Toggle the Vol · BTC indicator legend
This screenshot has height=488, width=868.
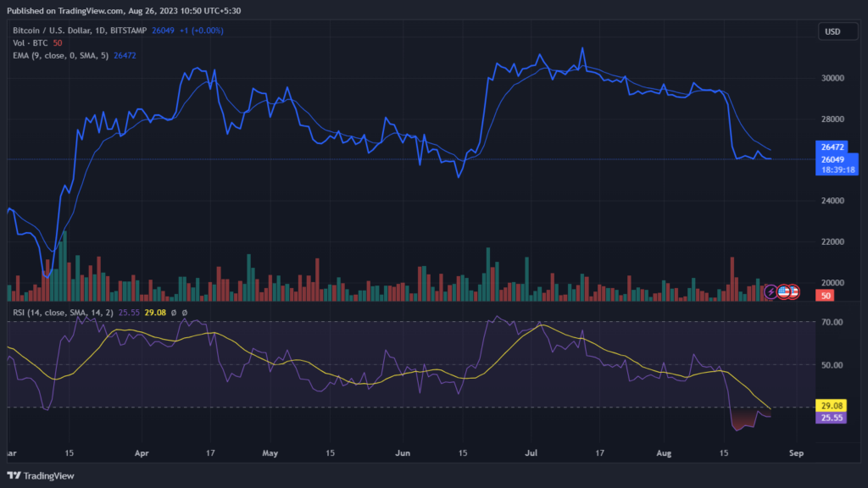pyautogui.click(x=30, y=42)
